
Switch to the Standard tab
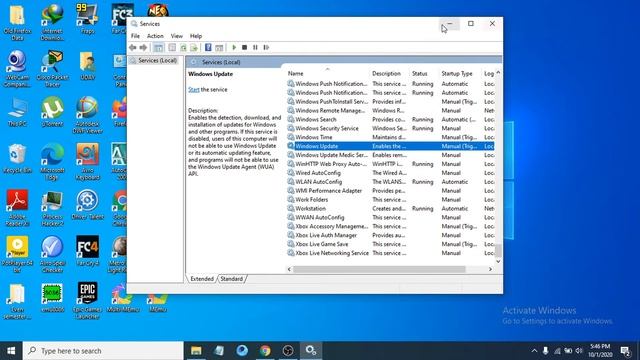(x=231, y=279)
